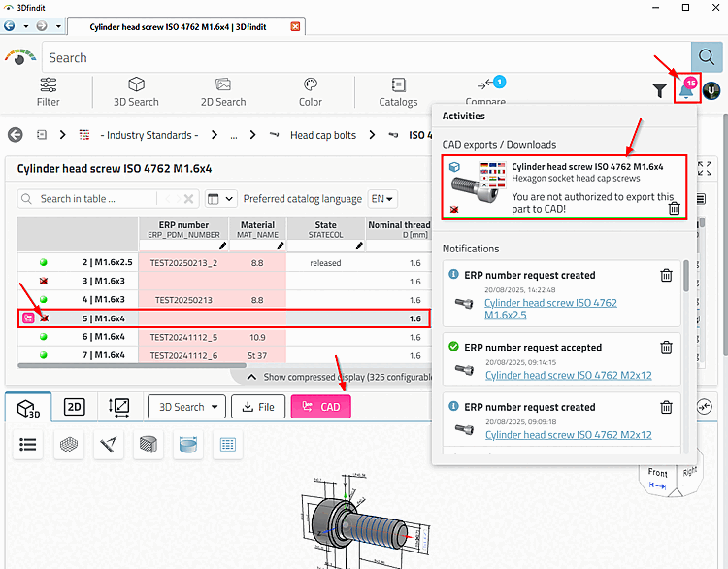Show the structure list view icon

click(28, 445)
